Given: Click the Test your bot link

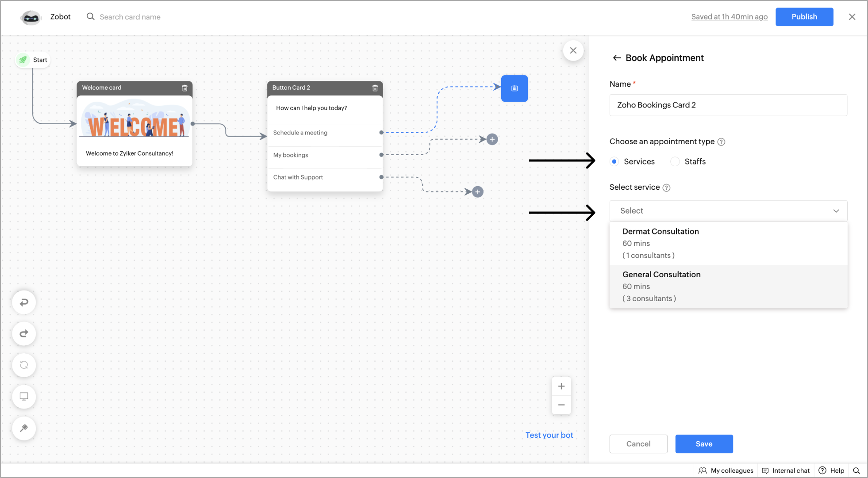Looking at the screenshot, I should 549,435.
